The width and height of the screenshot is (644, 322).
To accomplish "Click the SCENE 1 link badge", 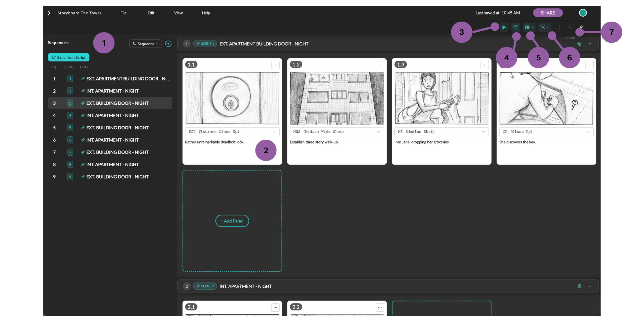I will click(205, 44).
